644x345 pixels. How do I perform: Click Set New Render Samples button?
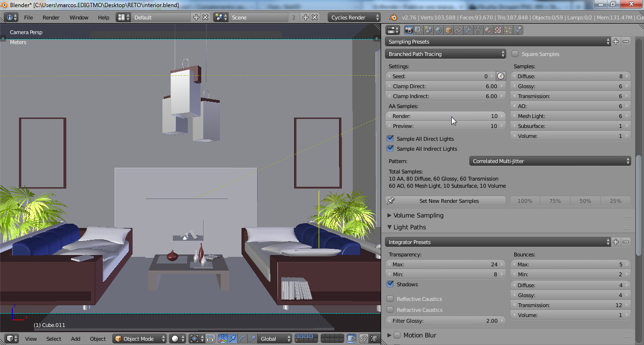click(446, 201)
